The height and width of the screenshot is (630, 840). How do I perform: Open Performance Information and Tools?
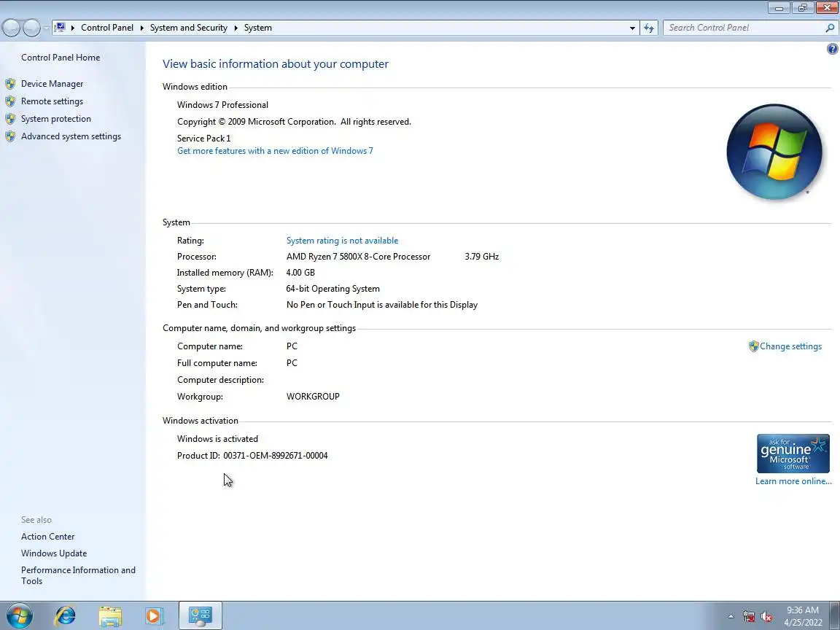(x=78, y=575)
